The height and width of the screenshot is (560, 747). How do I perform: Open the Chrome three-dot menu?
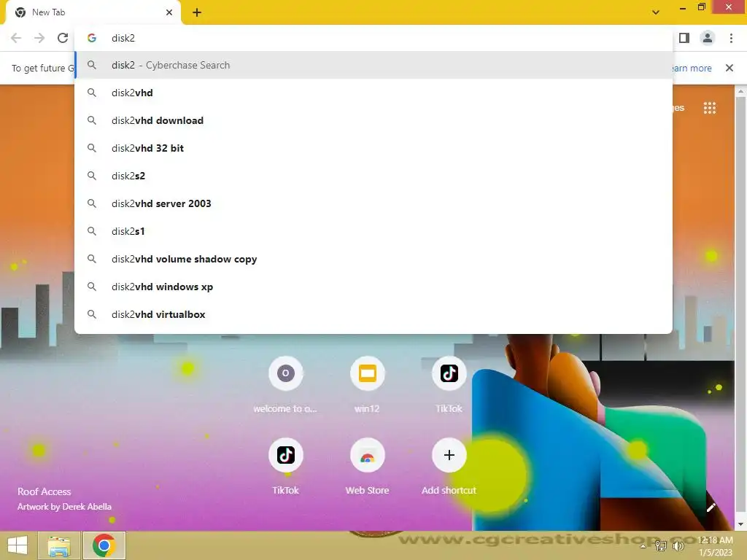(x=731, y=38)
